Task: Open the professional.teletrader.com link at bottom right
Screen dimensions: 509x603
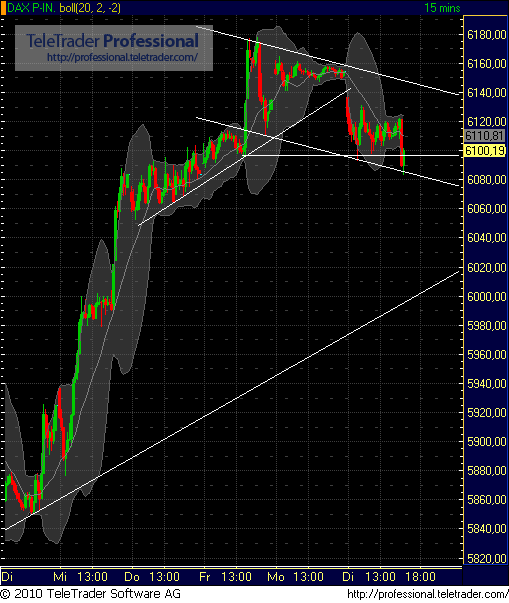Action: [x=427, y=594]
